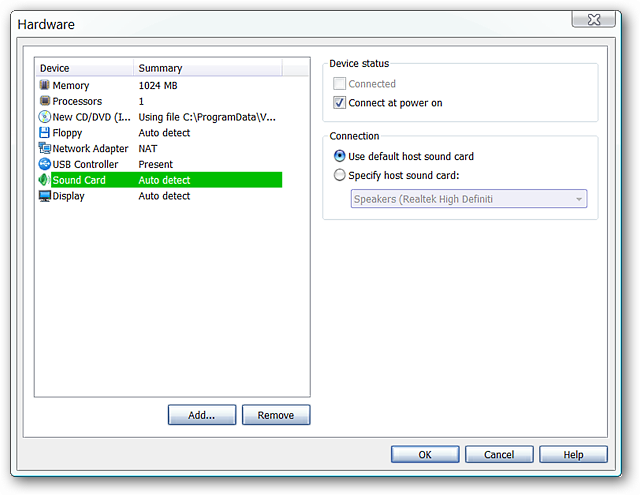Click the Display monitor icon
Screen dimensions: 640x495
tap(44, 196)
